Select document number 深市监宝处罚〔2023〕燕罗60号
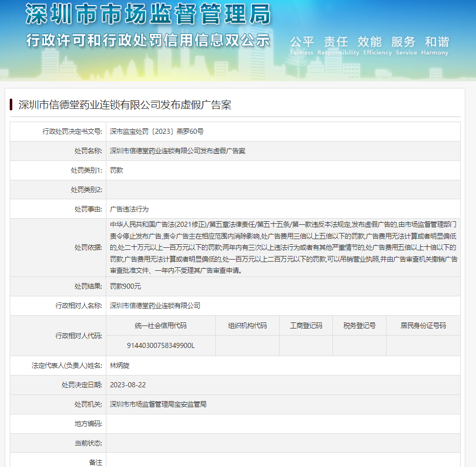The width and height of the screenshot is (476, 467). [x=156, y=131]
